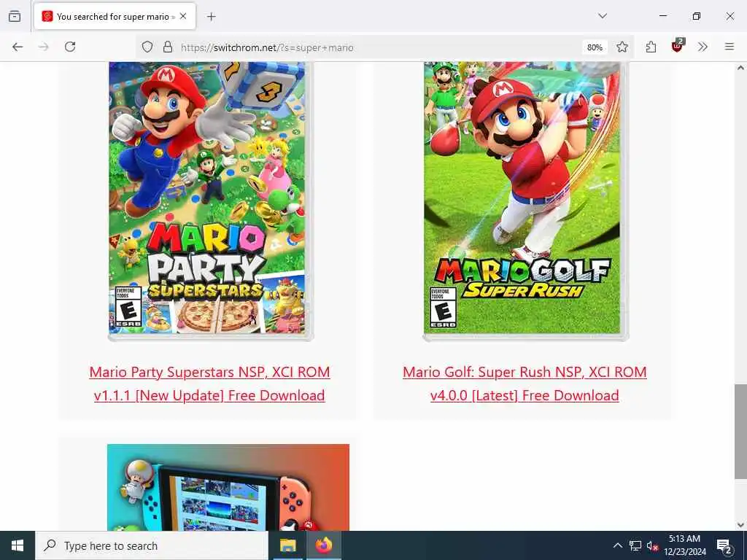747x560 pixels.
Task: Open the network status tray icon
Action: click(635, 545)
